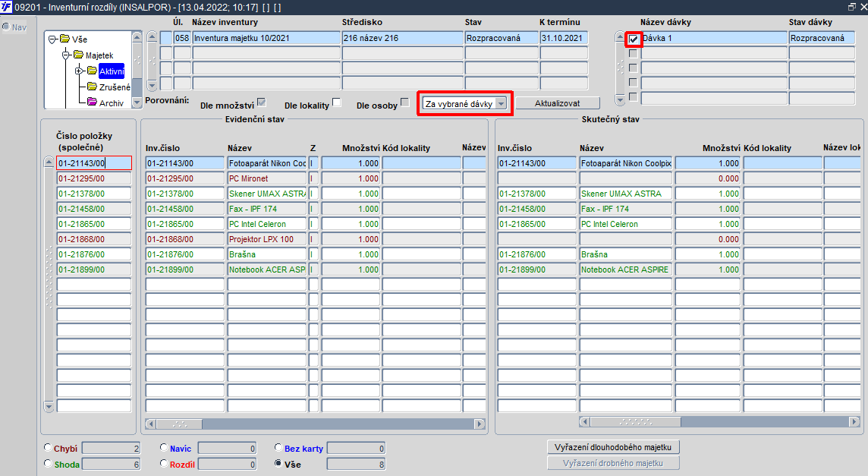Click the Aktualizovat button

point(558,103)
